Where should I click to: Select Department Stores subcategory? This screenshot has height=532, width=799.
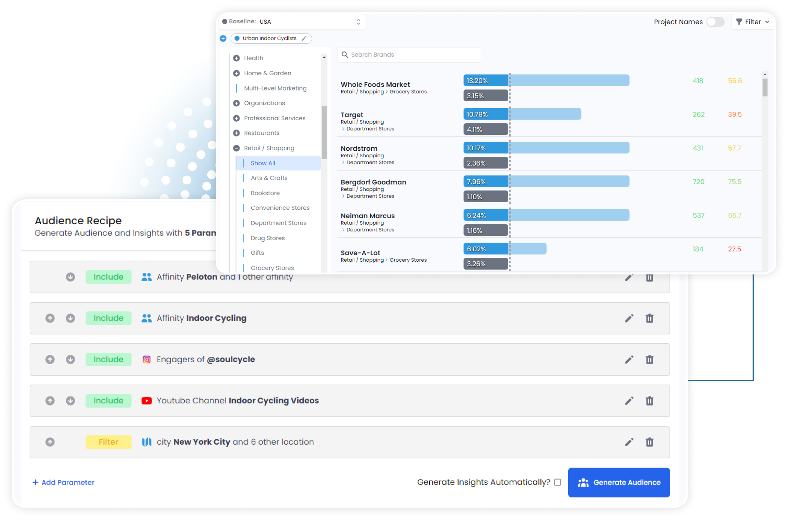tap(278, 223)
